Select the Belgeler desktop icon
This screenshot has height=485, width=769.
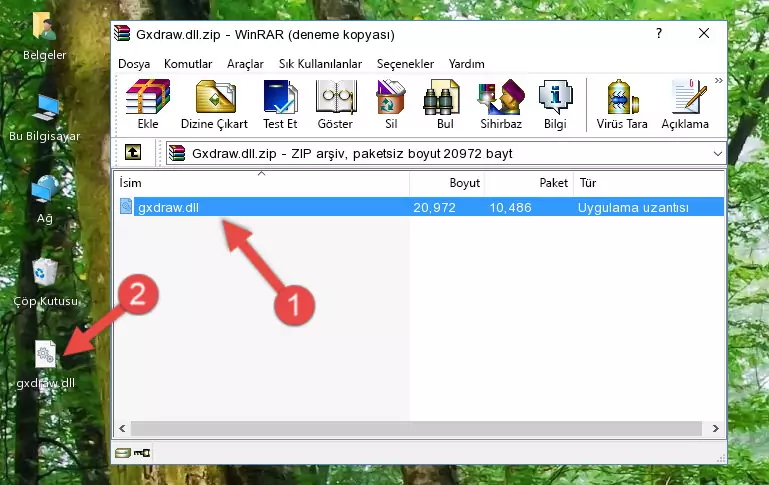point(45,36)
